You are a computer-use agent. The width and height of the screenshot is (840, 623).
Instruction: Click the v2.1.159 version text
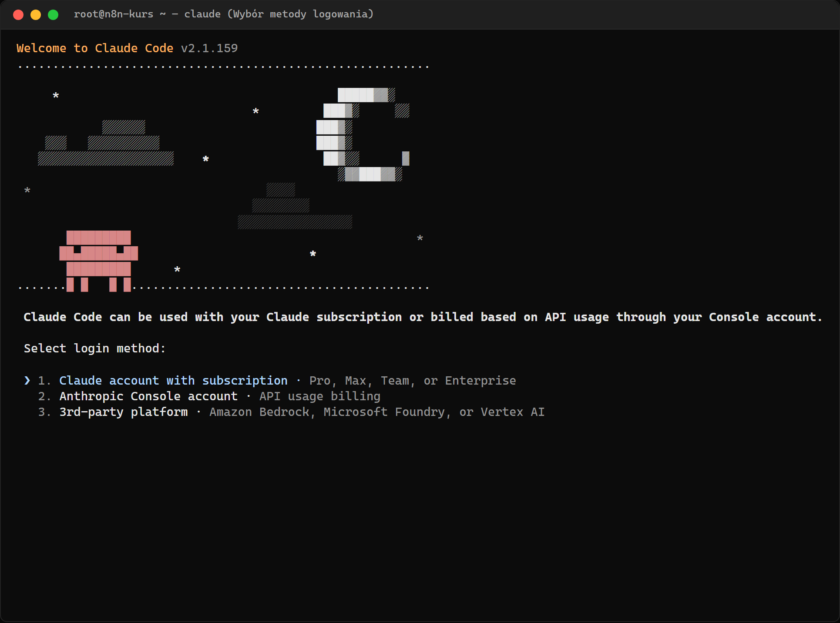(209, 48)
